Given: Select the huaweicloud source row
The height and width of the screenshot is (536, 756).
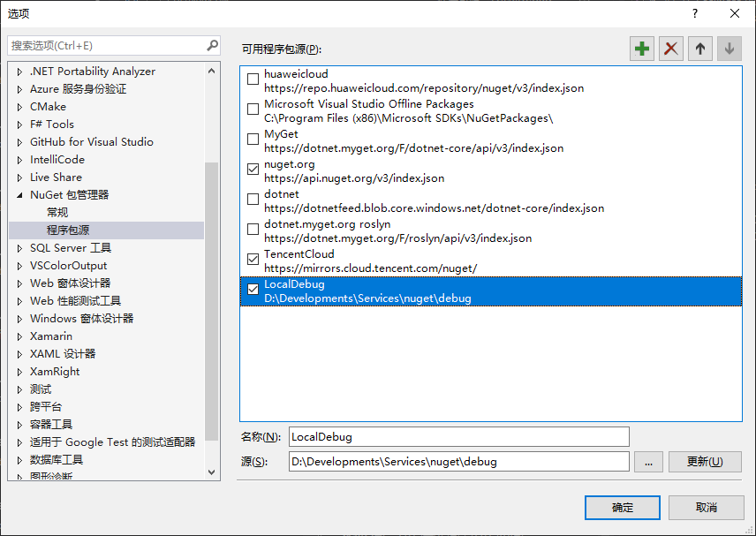Looking at the screenshot, I should pyautogui.click(x=491, y=81).
